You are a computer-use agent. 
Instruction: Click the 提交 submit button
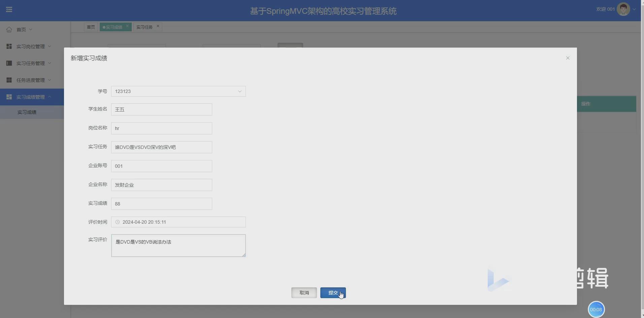coord(333,293)
